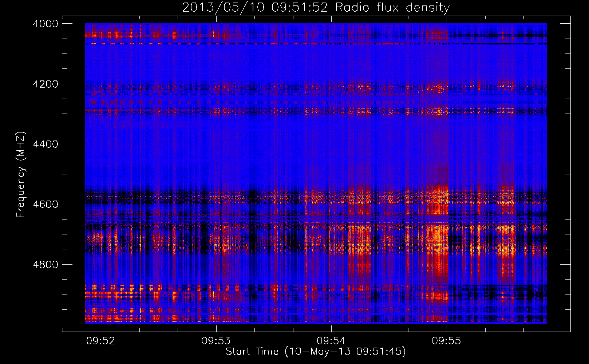The width and height of the screenshot is (589, 364).
Task: Click the 09:54 time tick label
Action: coord(331,341)
